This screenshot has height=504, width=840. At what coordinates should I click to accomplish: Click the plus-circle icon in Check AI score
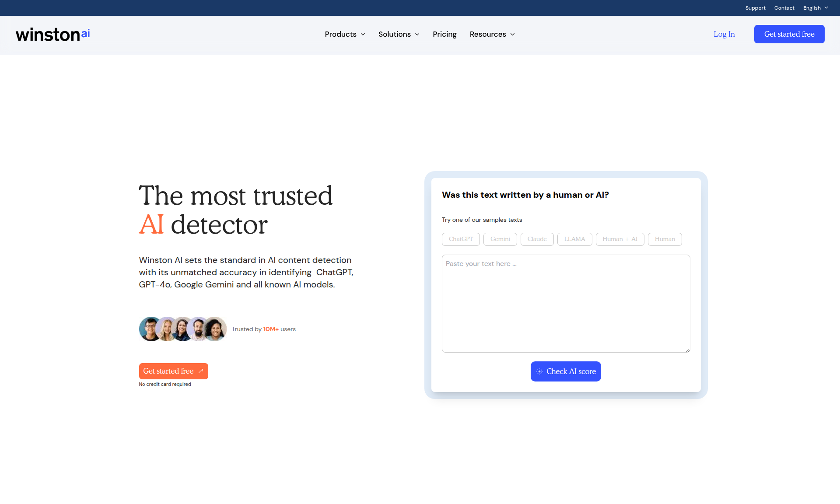539,371
